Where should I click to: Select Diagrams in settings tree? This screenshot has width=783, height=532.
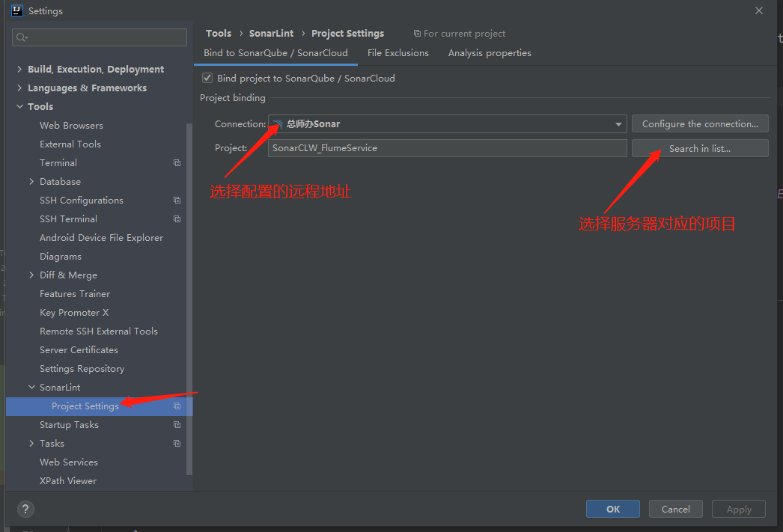(61, 256)
